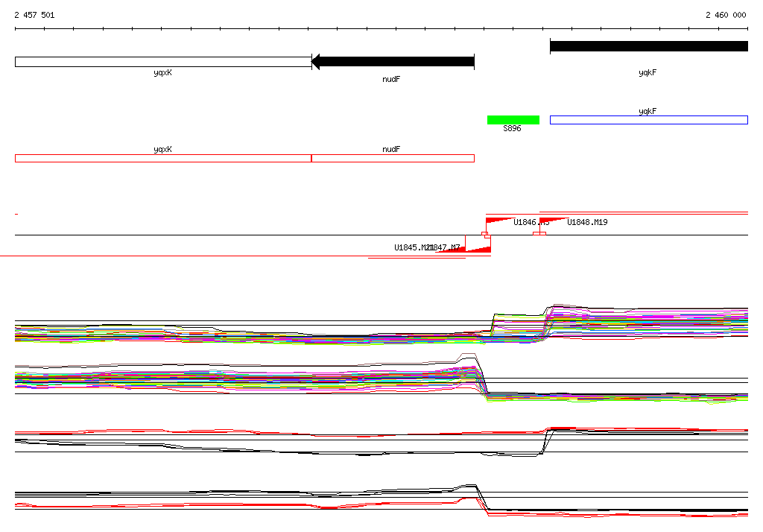Click the red triangle beside U1848.M19
The image size is (763, 532).
click(550, 221)
